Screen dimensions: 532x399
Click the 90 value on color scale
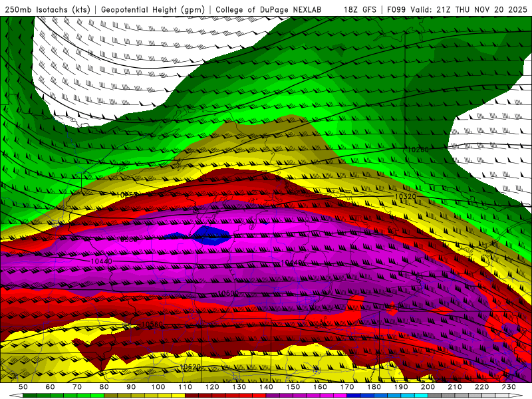131,387
